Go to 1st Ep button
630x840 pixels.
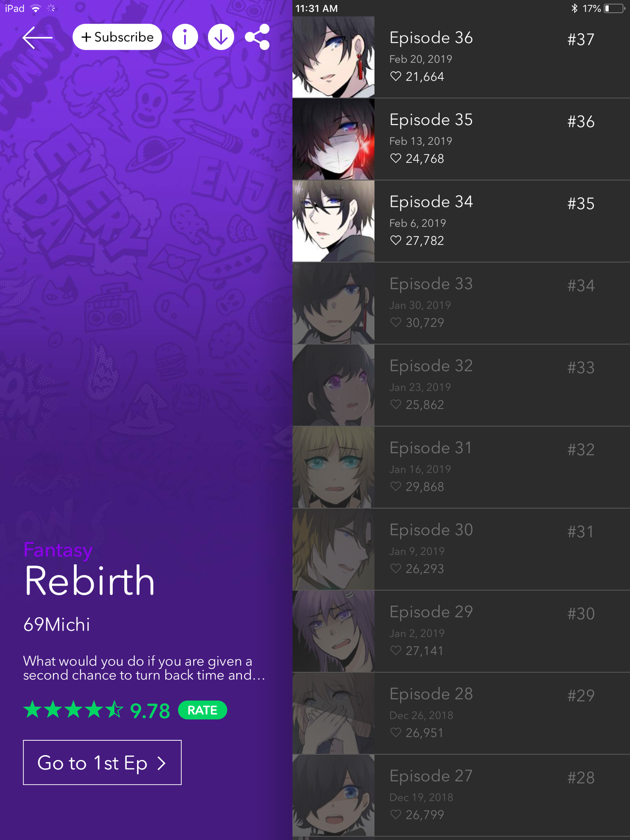click(x=102, y=763)
